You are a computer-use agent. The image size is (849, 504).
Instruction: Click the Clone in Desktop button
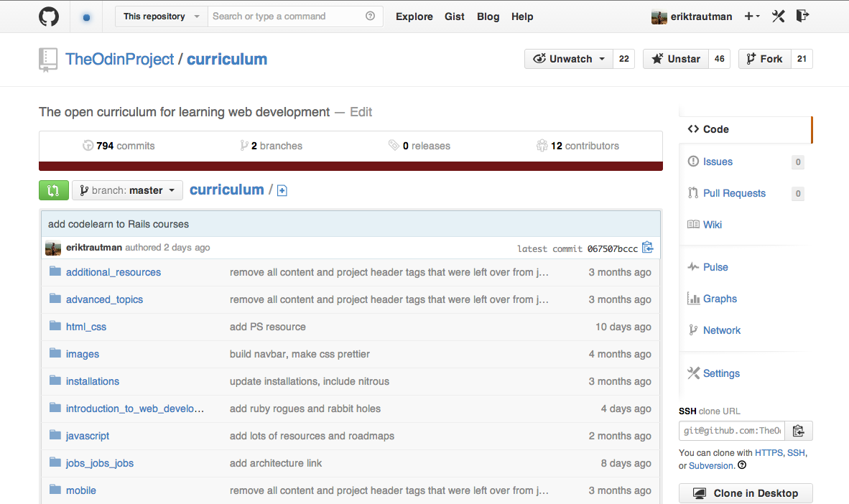(746, 493)
